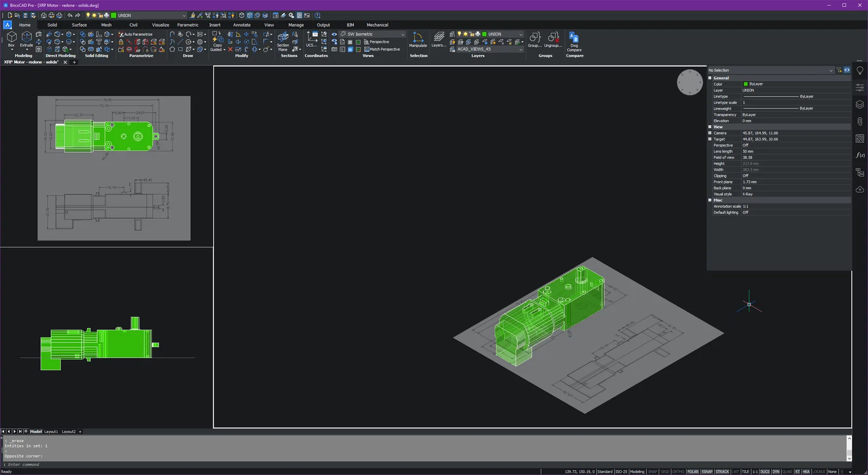Collapse the General properties section
Viewport: 868px width, 475px height.
[x=710, y=78]
